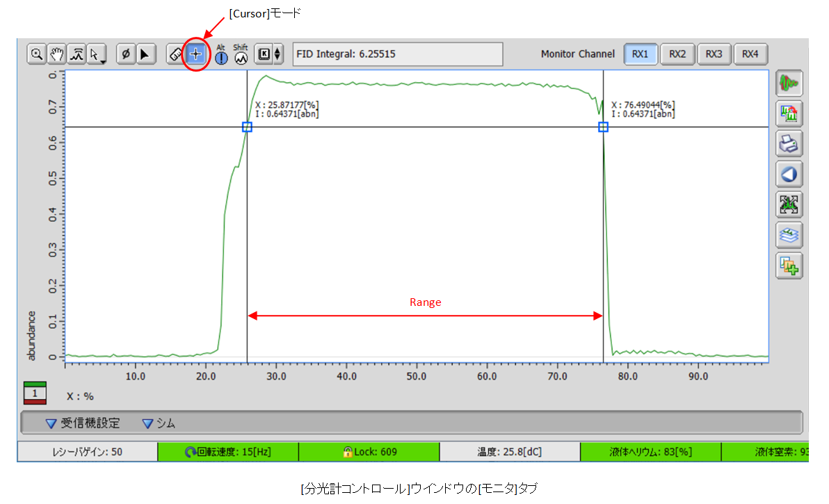Viewport: 829px width, 504px height.
Task: Click the FID Integral readout field
Action: (397, 54)
